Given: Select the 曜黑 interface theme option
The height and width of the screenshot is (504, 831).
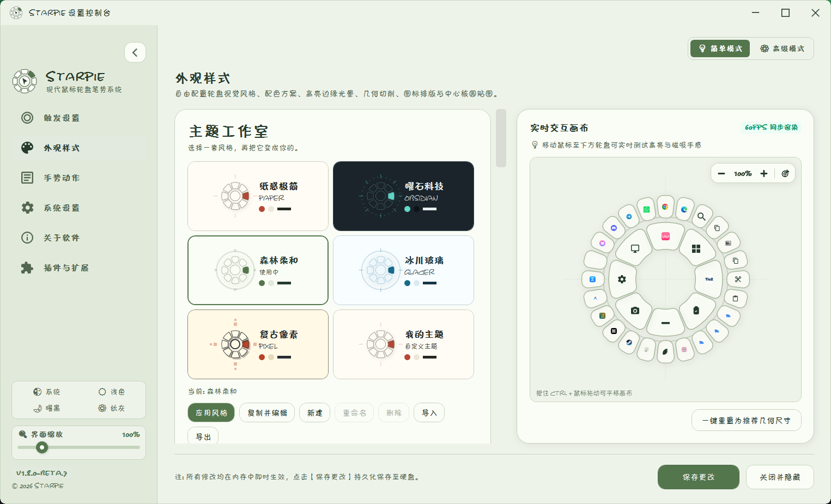Looking at the screenshot, I should coord(47,408).
